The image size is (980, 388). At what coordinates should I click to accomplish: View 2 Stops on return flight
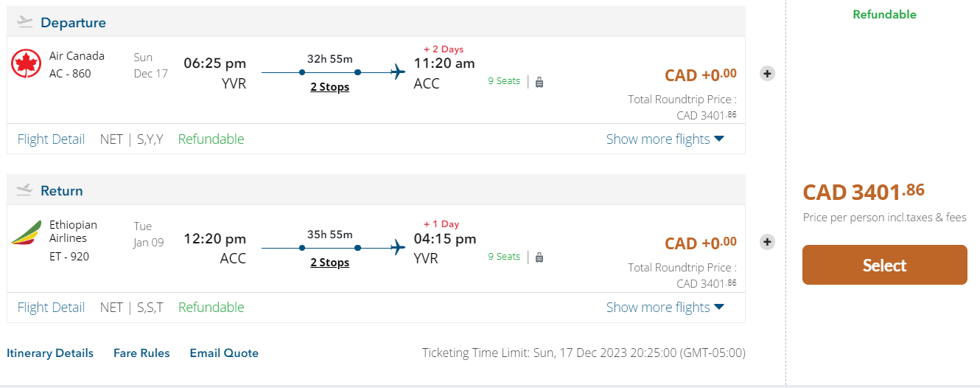coord(329,263)
